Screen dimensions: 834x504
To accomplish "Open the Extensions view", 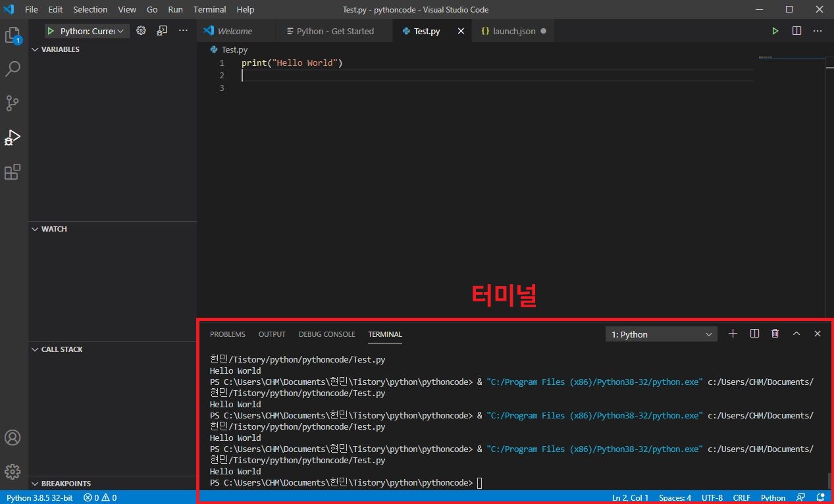I will [x=13, y=172].
